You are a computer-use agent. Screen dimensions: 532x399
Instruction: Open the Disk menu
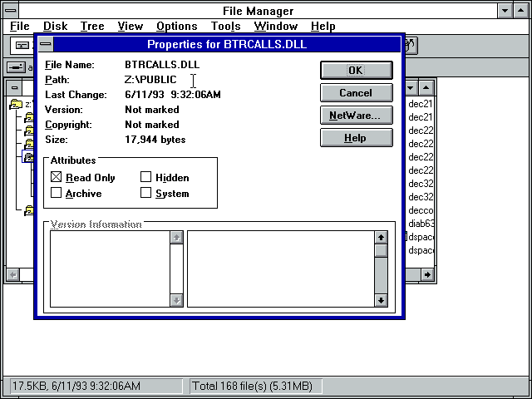56,26
